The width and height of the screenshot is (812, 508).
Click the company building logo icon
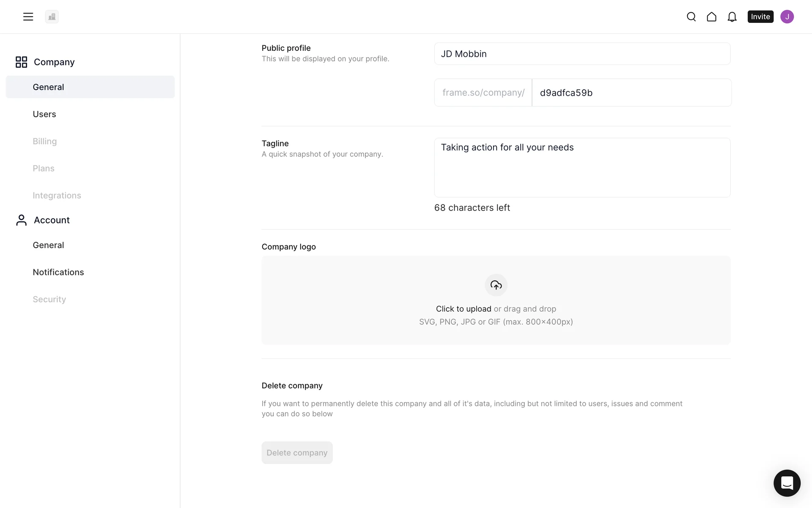[x=52, y=17]
